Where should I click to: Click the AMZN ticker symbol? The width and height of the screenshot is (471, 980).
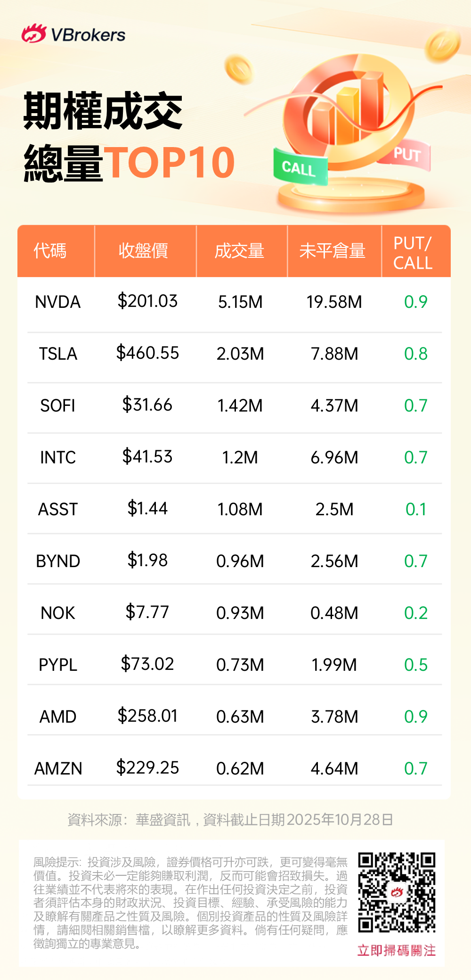pyautogui.click(x=58, y=768)
